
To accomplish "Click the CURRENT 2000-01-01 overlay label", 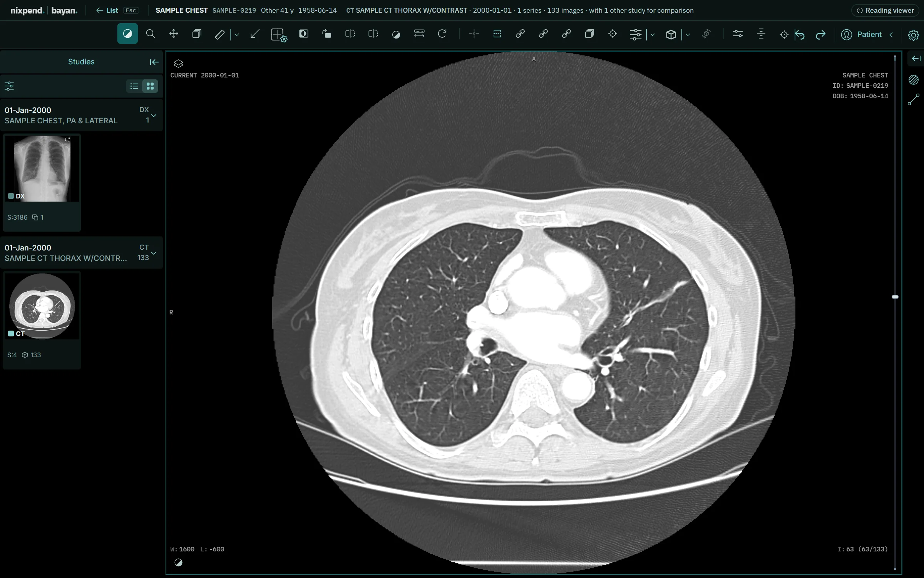I will point(204,75).
